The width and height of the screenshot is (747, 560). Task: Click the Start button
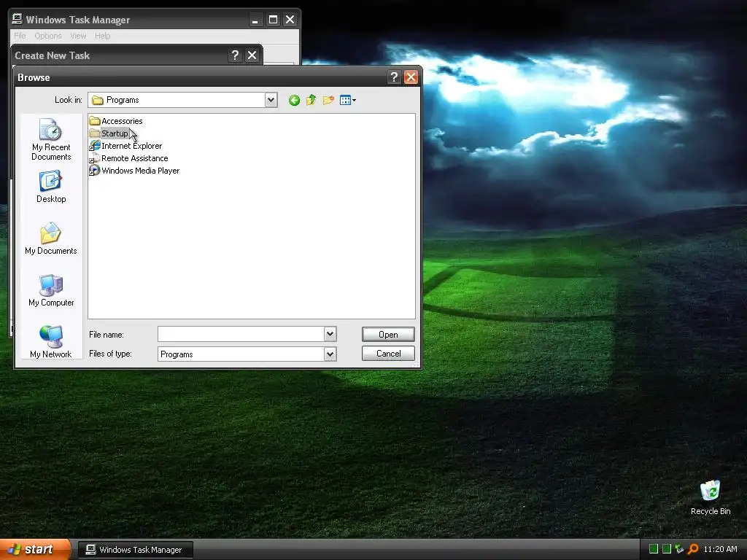pyautogui.click(x=35, y=550)
